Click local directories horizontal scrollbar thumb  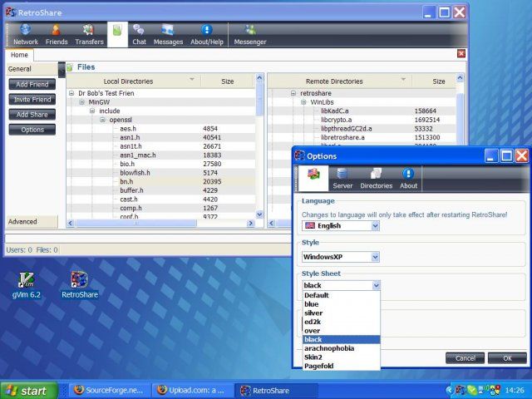point(136,223)
